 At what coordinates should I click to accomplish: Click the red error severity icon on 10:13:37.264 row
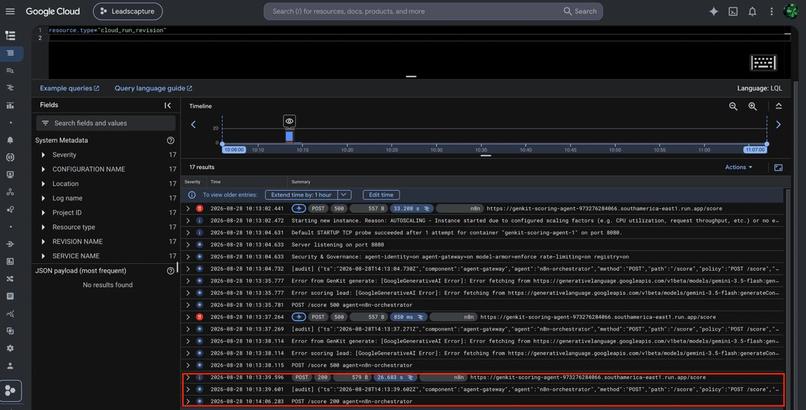(199, 317)
